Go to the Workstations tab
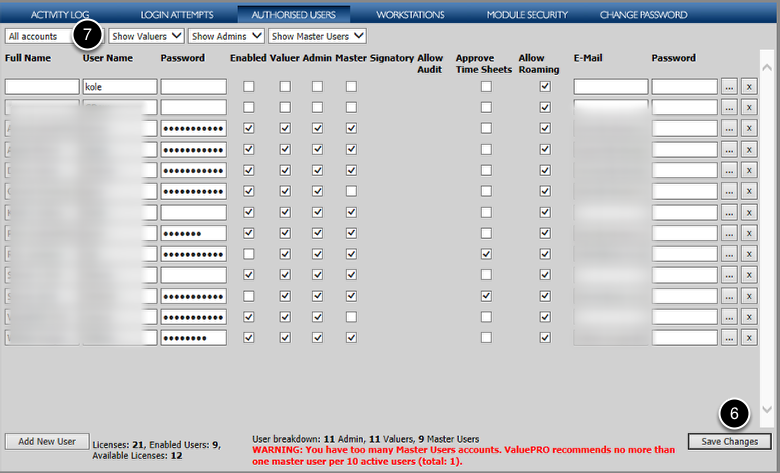 pyautogui.click(x=410, y=15)
